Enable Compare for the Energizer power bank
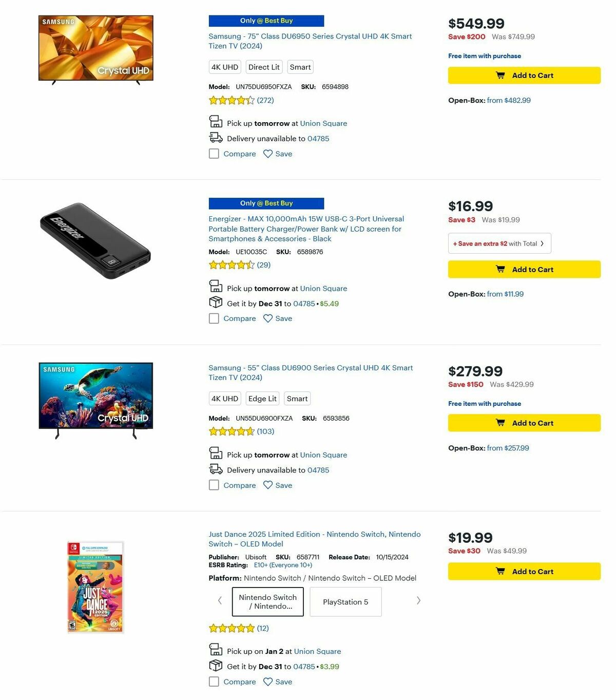 point(214,318)
